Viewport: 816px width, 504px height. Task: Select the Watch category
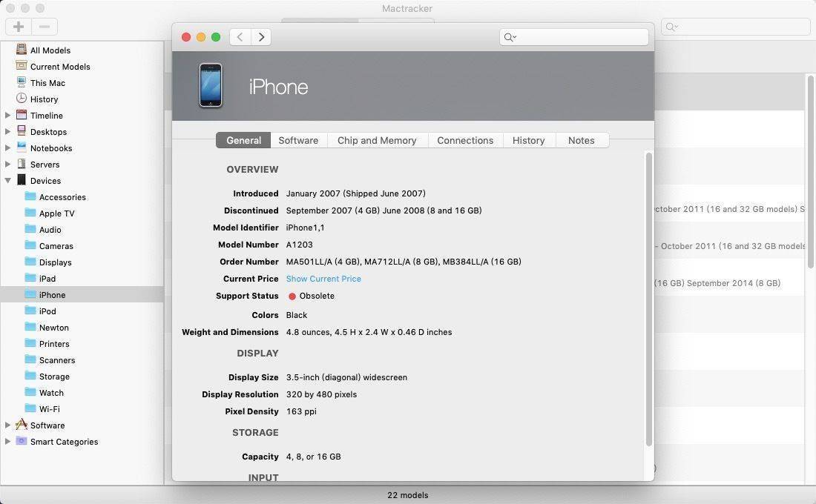[x=82, y=393]
